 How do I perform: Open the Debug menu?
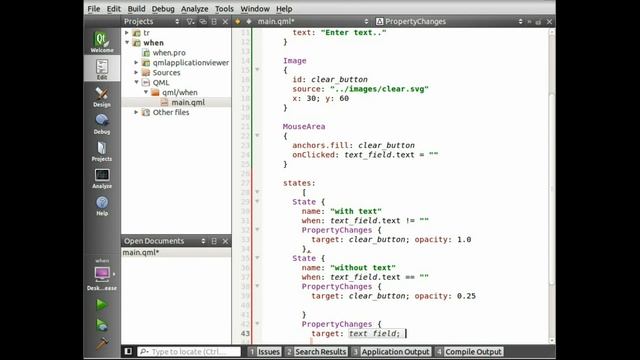[x=163, y=9]
